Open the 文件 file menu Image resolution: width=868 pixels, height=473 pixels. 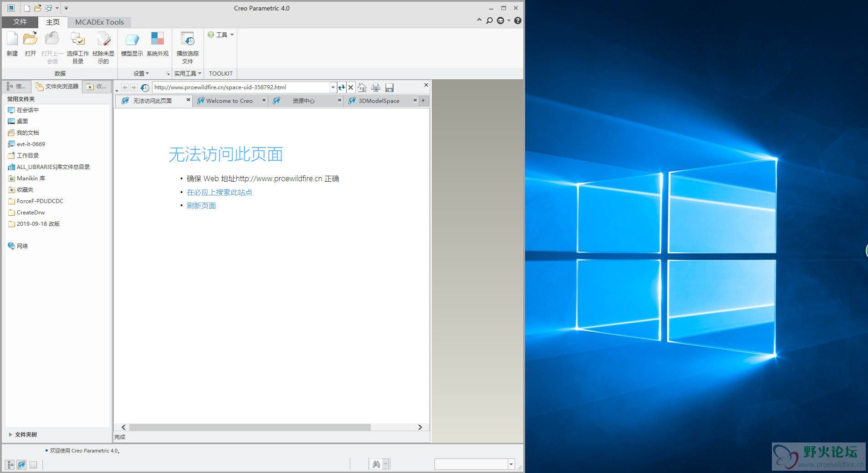[x=20, y=22]
